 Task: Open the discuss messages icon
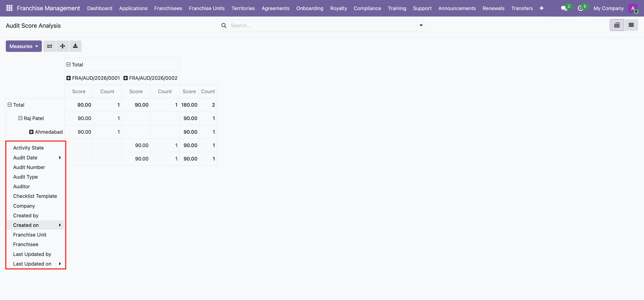point(565,8)
